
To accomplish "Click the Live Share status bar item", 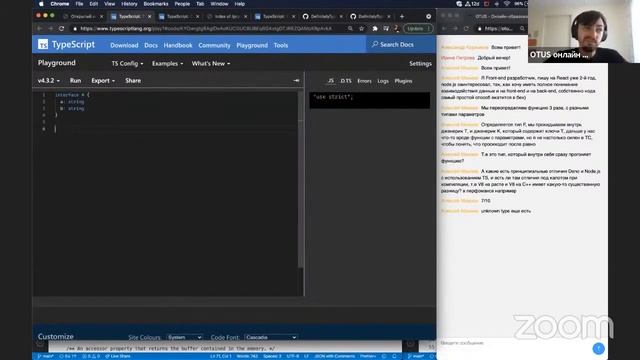I will pyautogui.click(x=118, y=356).
